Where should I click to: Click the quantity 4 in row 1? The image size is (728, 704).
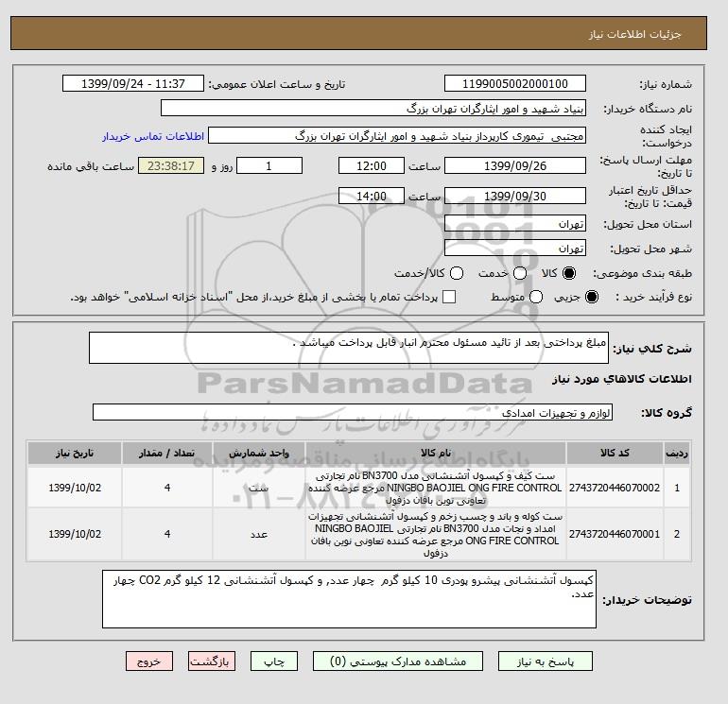coord(167,488)
